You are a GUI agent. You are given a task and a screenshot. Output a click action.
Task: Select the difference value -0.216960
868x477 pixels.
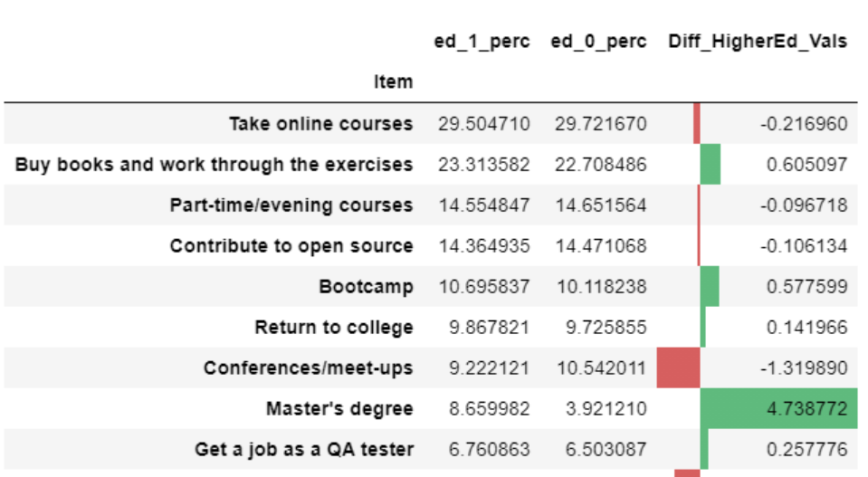click(804, 123)
